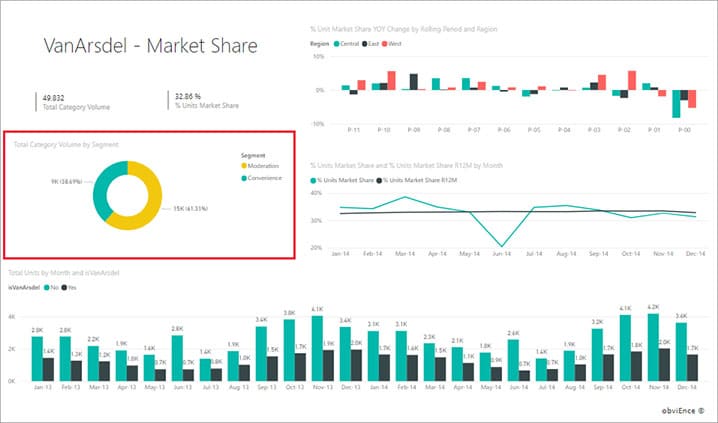Viewport: 718px width, 423px height.
Task: Select the red West bar at P-03
Action: click(x=602, y=82)
